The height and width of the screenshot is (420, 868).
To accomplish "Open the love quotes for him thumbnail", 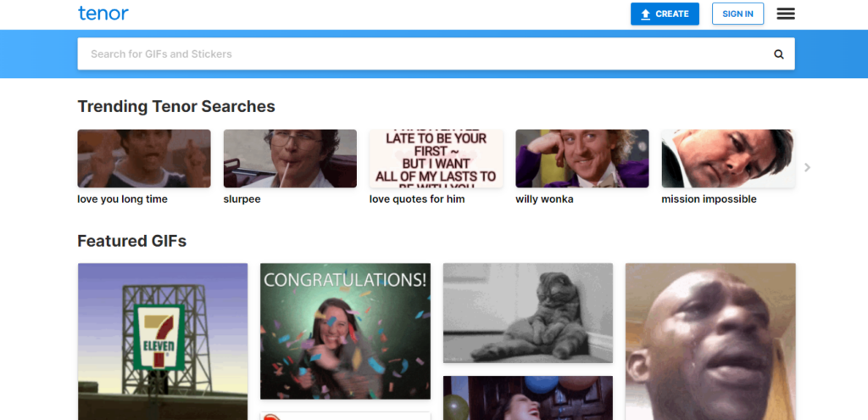I will [x=437, y=159].
